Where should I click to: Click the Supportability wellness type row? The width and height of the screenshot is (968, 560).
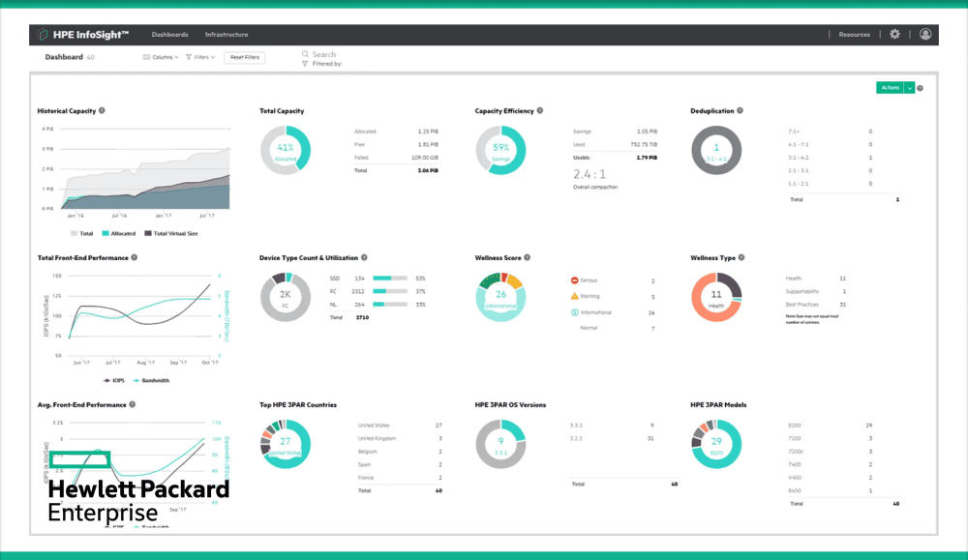[x=815, y=291]
